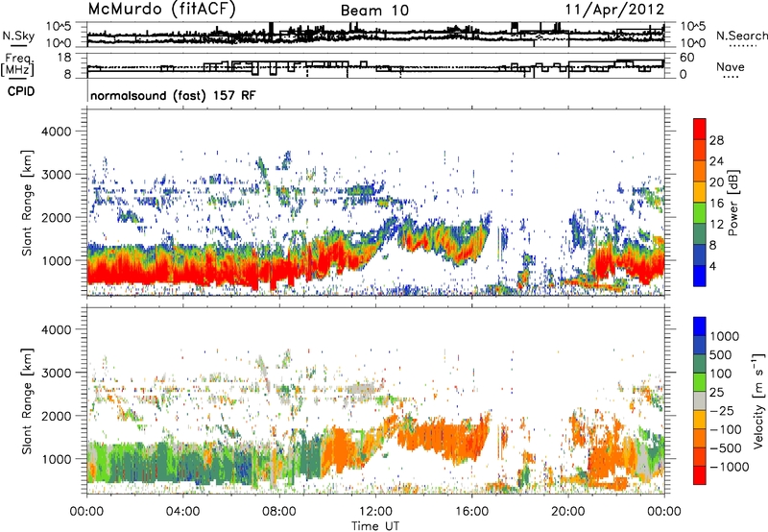The image size is (768, 532).
Task: Click the '500' label on Velocity colorbar
Action: click(x=720, y=354)
